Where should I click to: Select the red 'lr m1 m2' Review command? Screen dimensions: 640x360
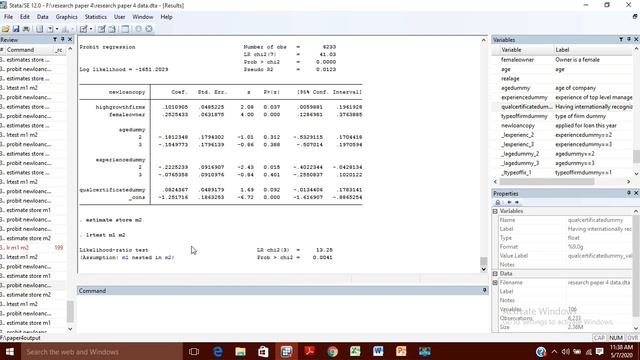pos(33,247)
